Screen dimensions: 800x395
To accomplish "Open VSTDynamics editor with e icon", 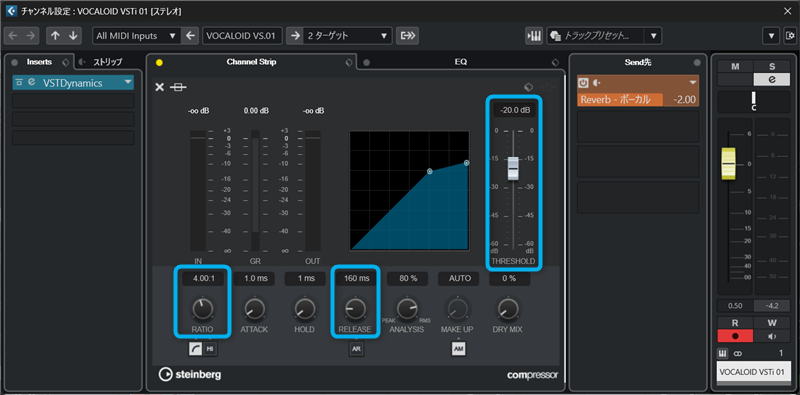I will click(32, 82).
